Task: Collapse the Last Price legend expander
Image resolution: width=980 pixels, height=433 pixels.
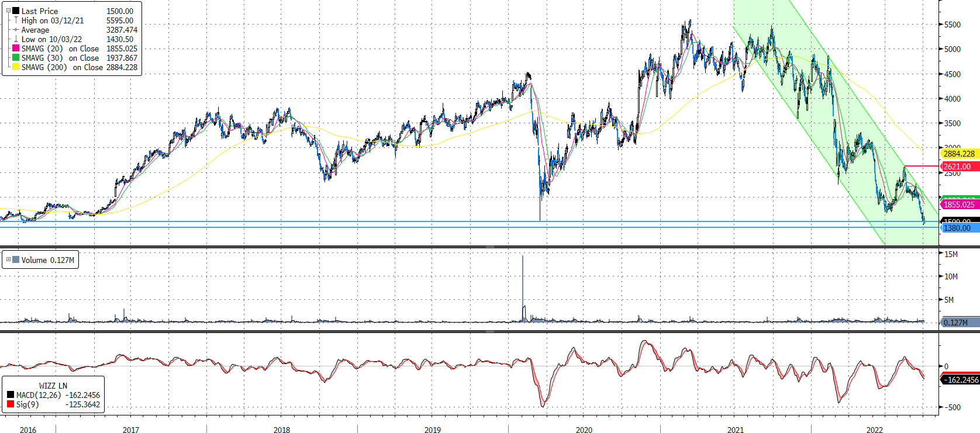Action: 8,11
